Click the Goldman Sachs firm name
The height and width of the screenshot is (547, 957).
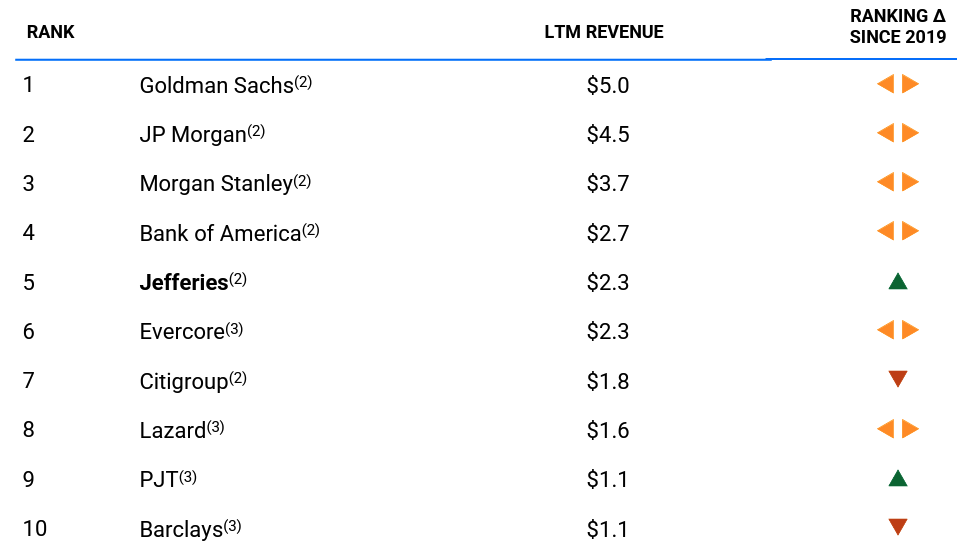tap(217, 85)
